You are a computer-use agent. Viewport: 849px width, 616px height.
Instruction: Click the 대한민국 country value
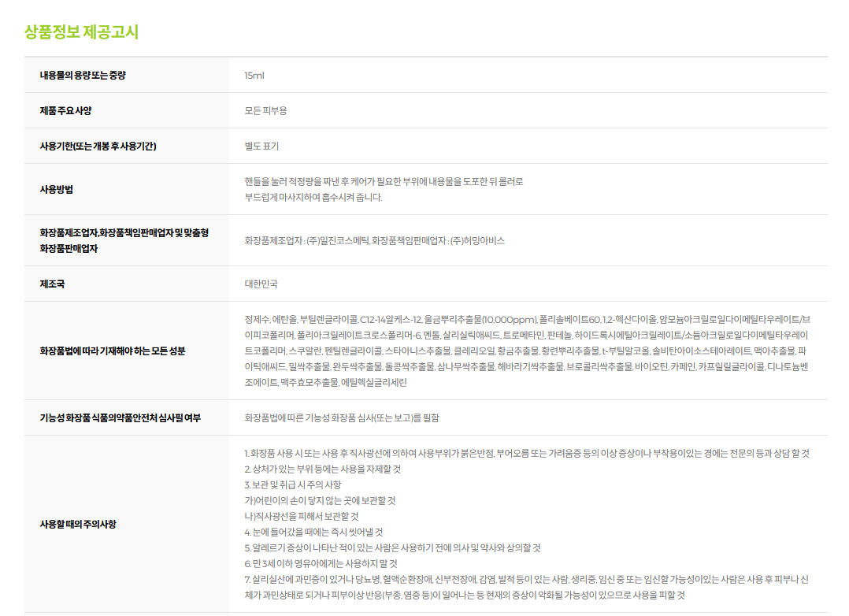pos(261,284)
